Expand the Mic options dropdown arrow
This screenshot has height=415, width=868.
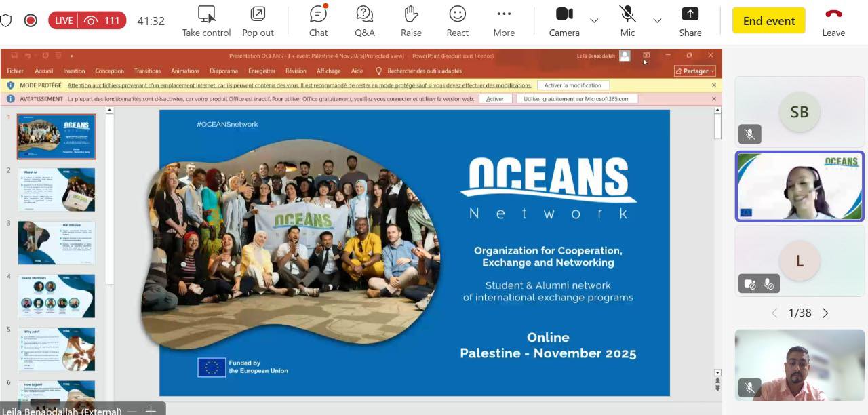point(657,21)
